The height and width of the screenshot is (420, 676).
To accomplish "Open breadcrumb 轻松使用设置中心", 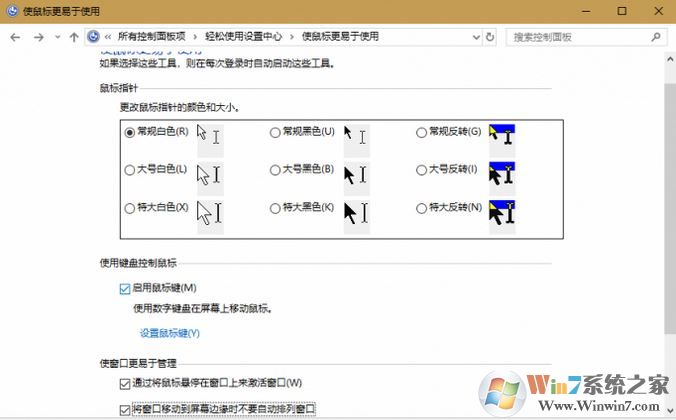I will point(243,37).
